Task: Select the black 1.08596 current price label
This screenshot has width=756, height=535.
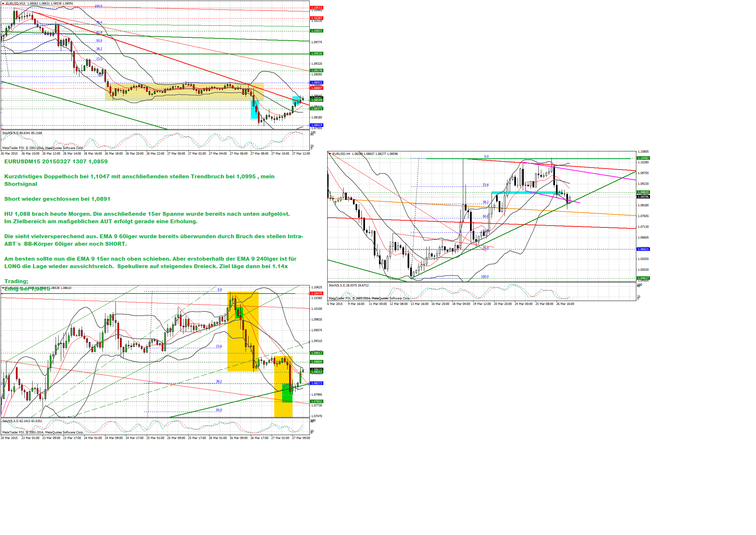Action: click(x=643, y=197)
